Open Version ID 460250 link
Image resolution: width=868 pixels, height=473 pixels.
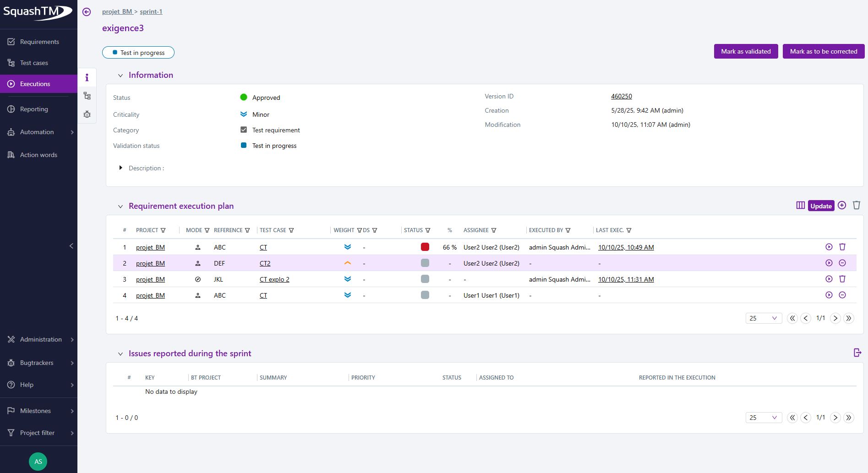click(621, 96)
